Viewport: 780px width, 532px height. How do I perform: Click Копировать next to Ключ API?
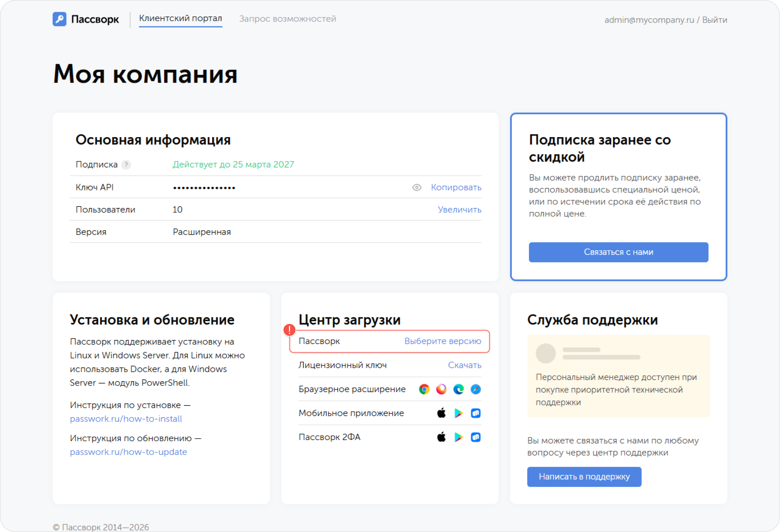pyautogui.click(x=456, y=187)
